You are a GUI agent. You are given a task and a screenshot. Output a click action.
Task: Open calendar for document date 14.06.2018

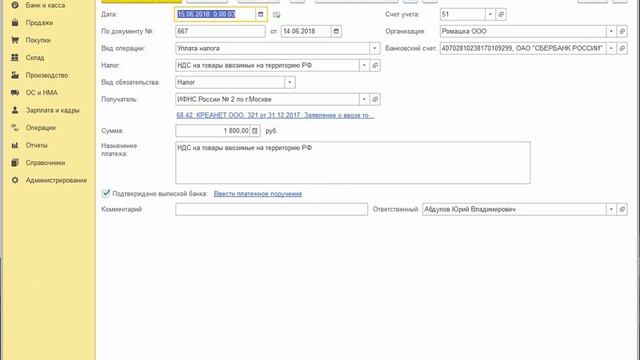pos(336,31)
